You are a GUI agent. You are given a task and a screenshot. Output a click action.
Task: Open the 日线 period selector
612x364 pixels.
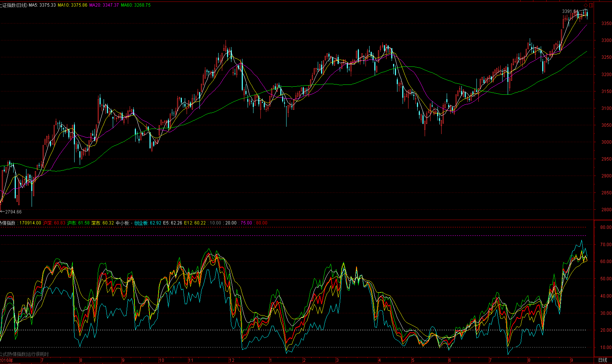[602, 360]
